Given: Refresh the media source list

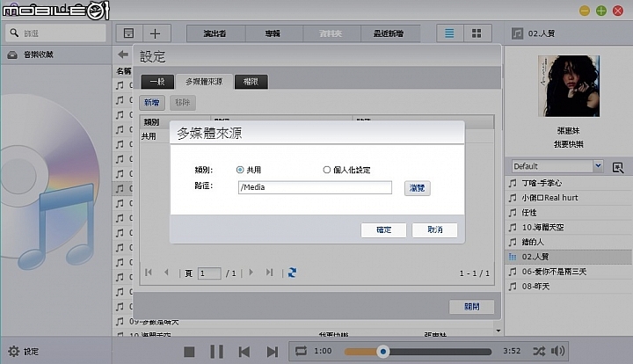Looking at the screenshot, I should 292,273.
